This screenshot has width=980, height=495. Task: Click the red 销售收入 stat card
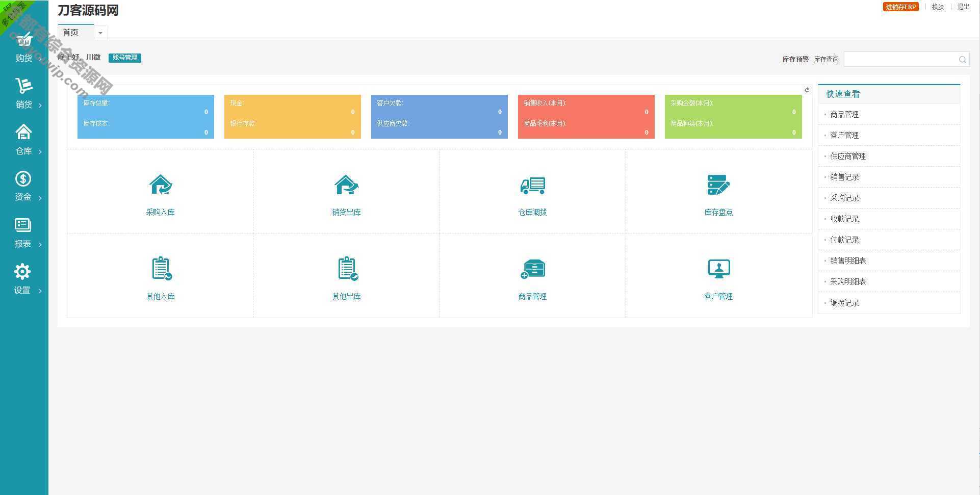(586, 117)
